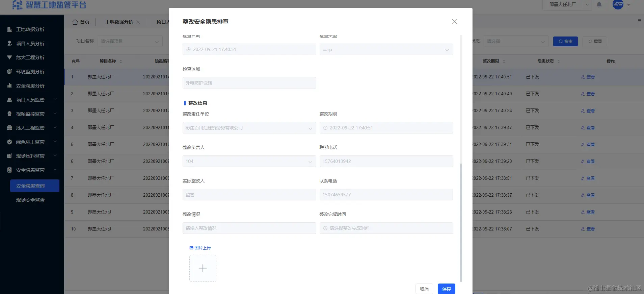
Task: Click 查看 link in row 5
Action: pos(588,145)
